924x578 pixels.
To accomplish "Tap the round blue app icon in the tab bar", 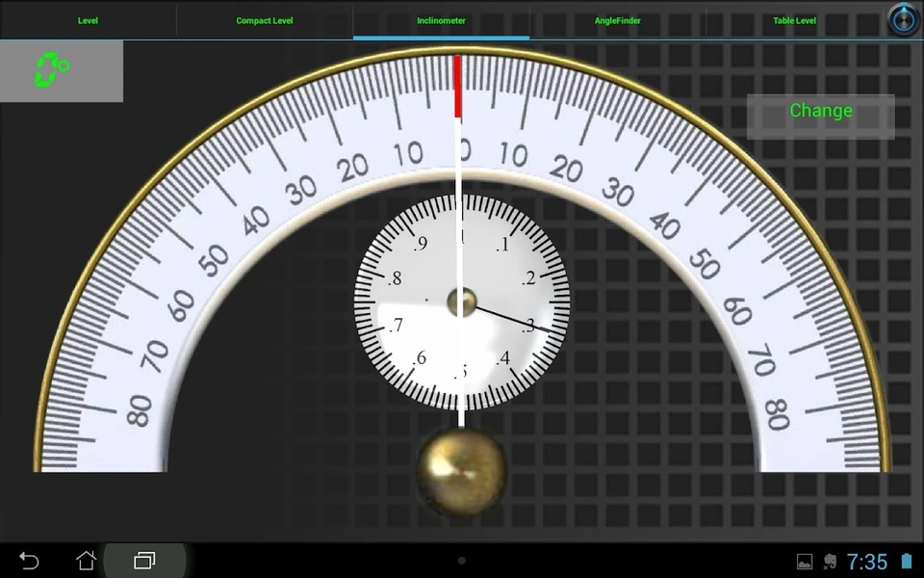I will point(903,20).
